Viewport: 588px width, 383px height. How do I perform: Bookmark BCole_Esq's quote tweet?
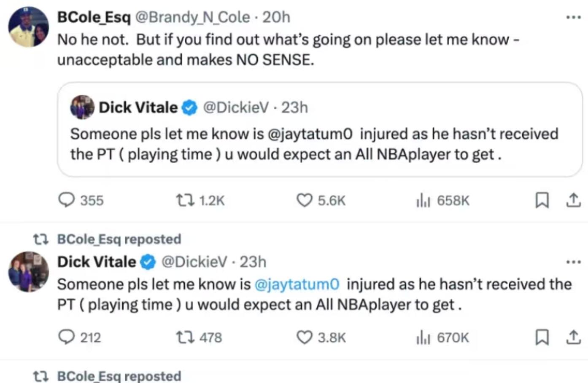tap(542, 200)
